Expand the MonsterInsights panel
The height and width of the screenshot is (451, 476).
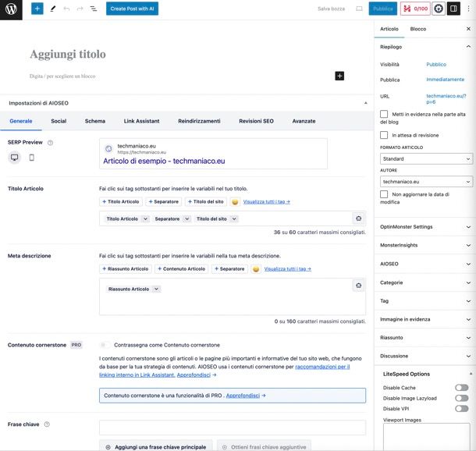(x=425, y=245)
